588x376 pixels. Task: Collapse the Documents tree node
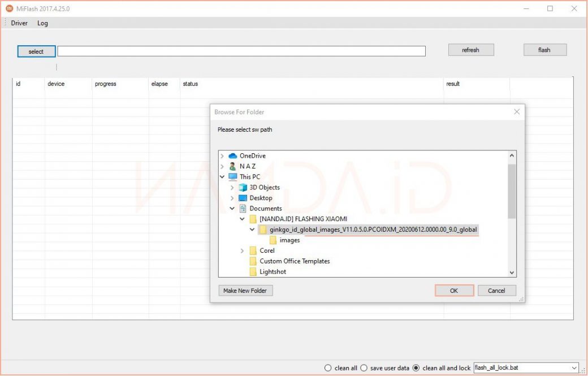coord(232,209)
